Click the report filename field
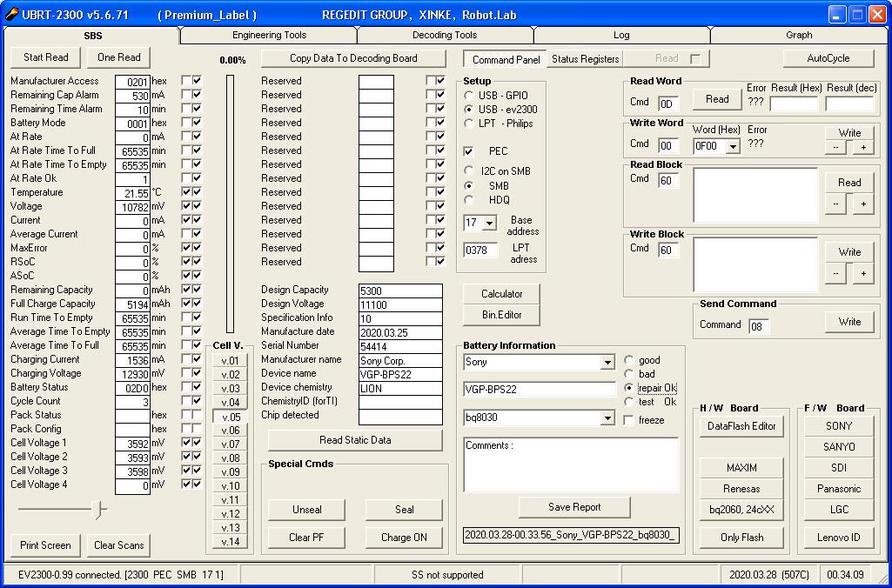The width and height of the screenshot is (892, 588). (571, 535)
